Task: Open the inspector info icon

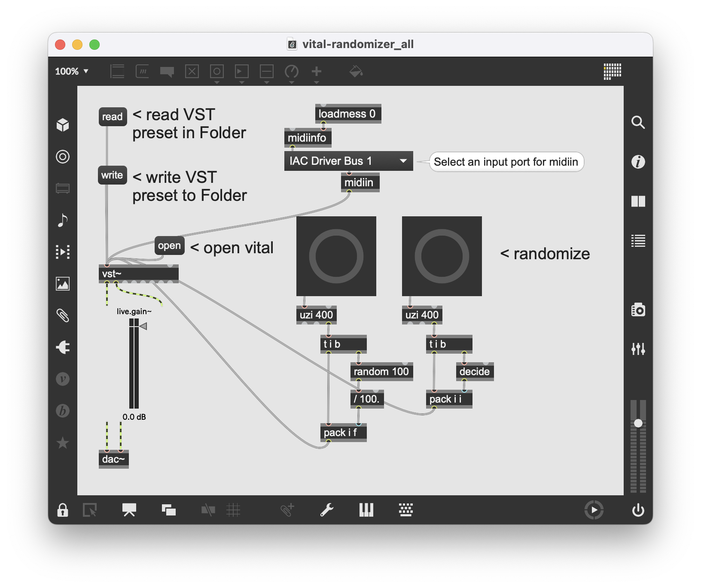Action: click(x=638, y=162)
